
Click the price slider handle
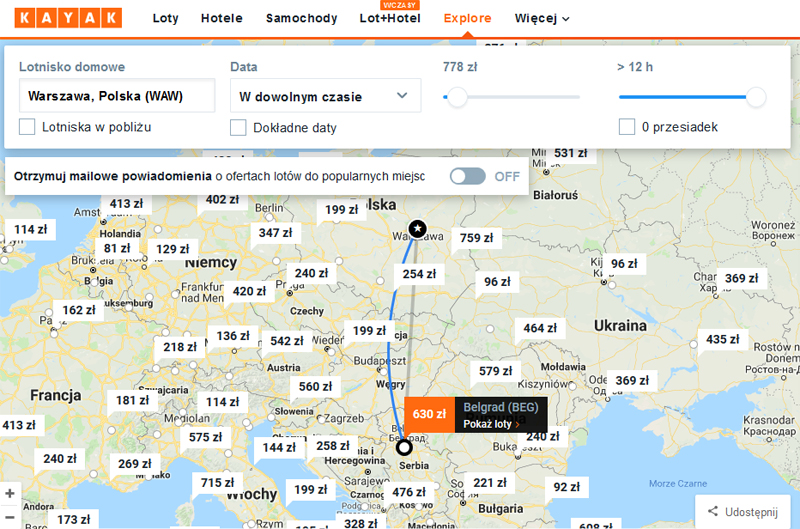point(457,97)
